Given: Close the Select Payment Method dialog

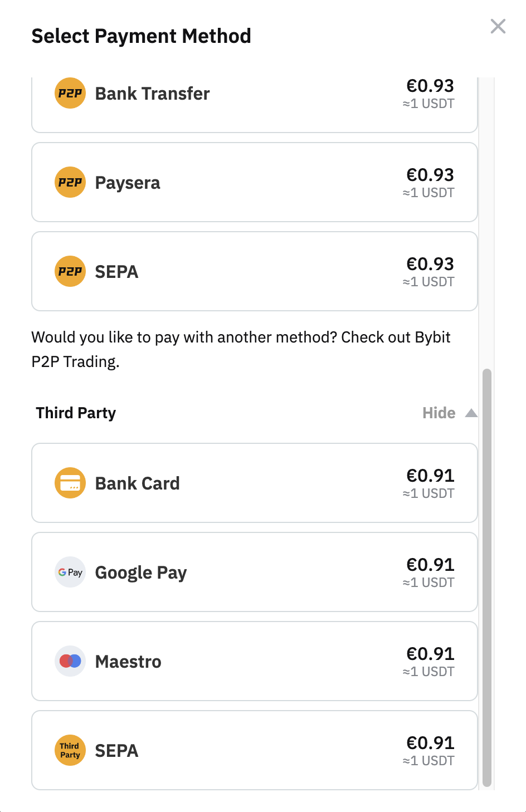Looking at the screenshot, I should click(x=498, y=26).
